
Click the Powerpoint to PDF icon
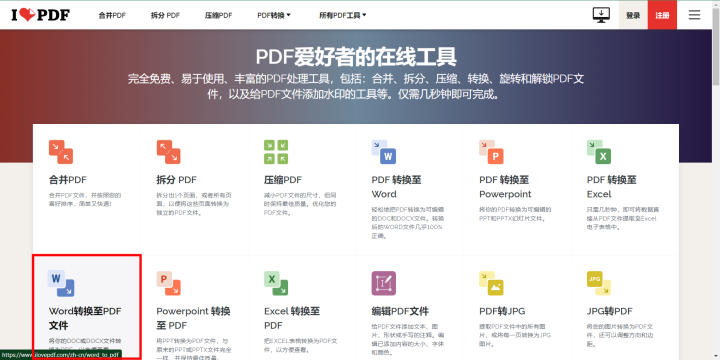(x=169, y=283)
